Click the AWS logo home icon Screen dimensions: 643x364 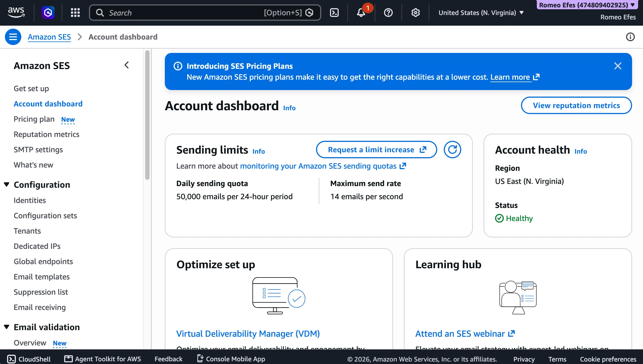pyautogui.click(x=16, y=13)
